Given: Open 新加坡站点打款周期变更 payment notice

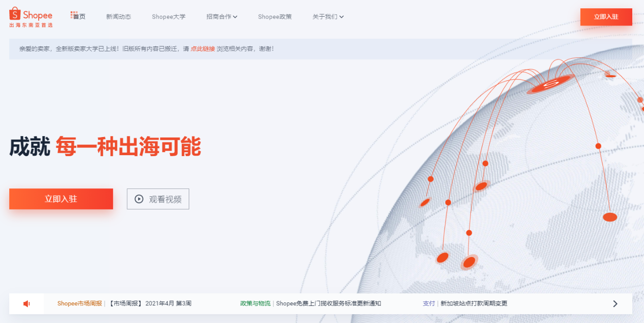Looking at the screenshot, I should click(x=474, y=303).
